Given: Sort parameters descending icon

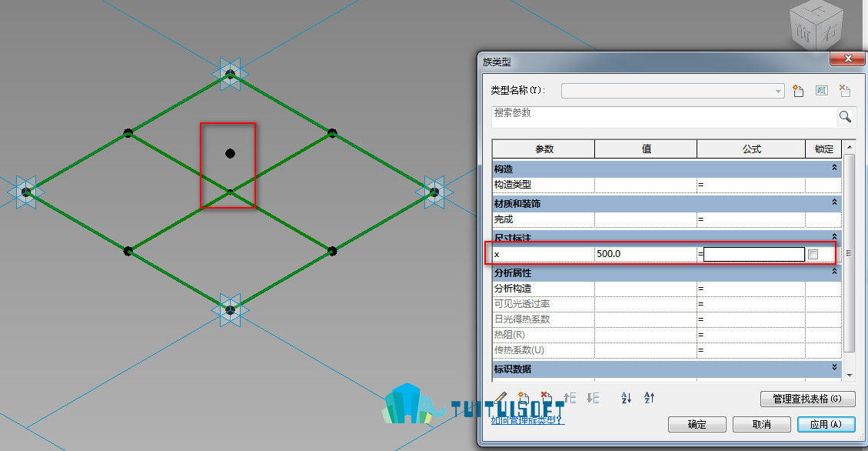Looking at the screenshot, I should [650, 397].
